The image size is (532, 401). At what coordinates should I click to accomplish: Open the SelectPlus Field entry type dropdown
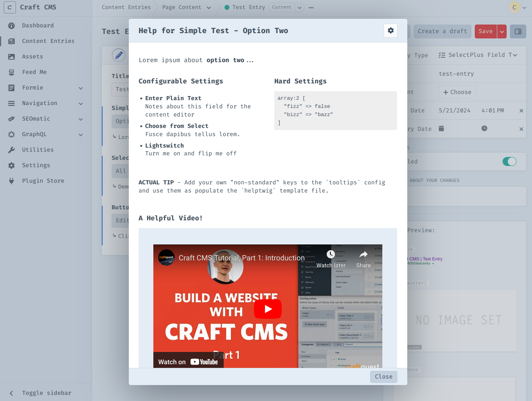pos(478,55)
